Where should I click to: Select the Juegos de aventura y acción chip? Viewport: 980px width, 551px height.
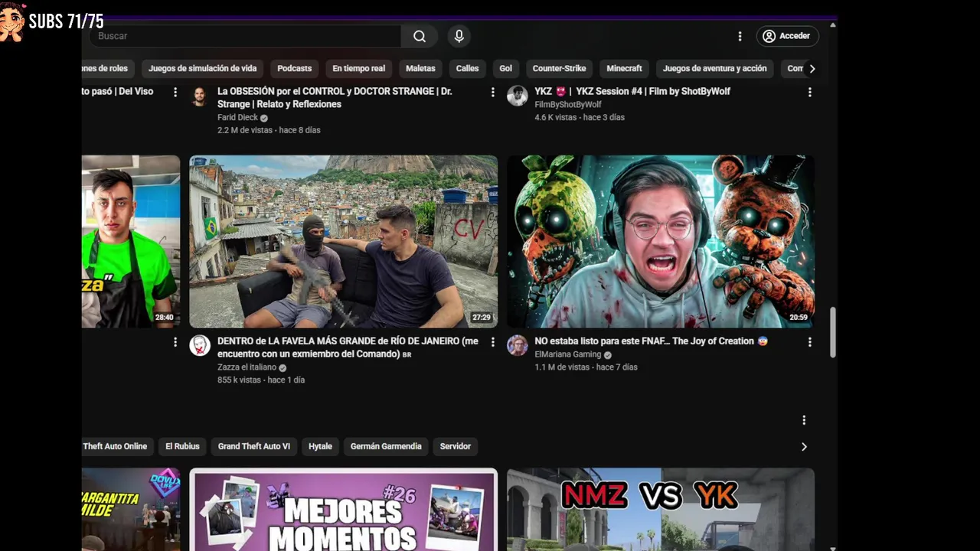tap(714, 69)
